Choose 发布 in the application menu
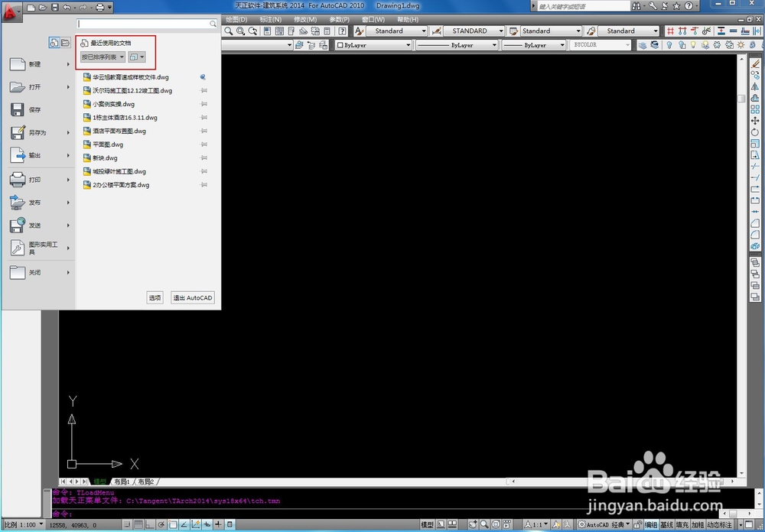 click(39, 203)
